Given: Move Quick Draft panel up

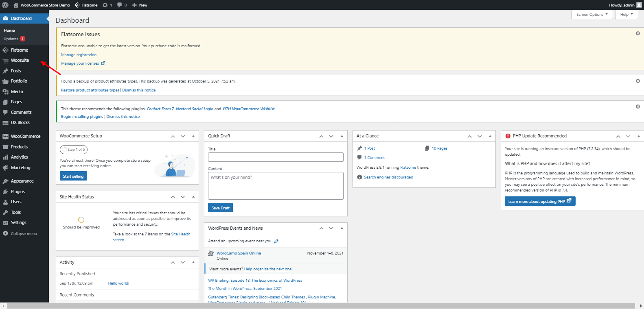Looking at the screenshot, I should 321,136.
